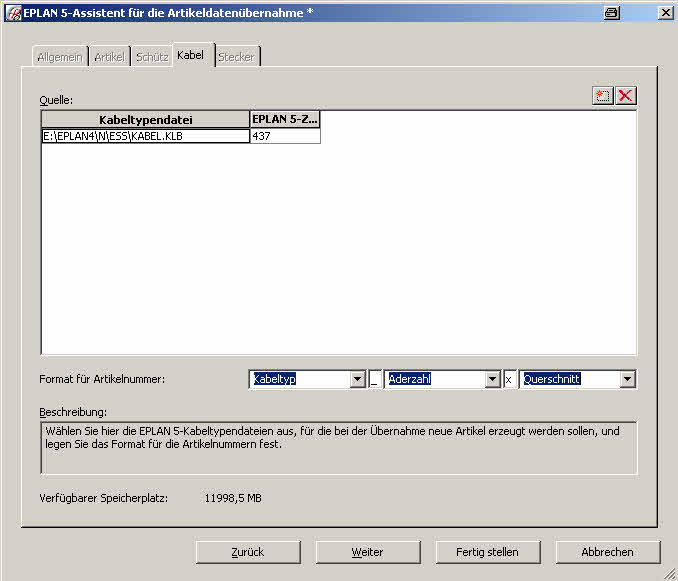The image size is (678, 581).
Task: Click the Abbrechen button
Action: 608,552
